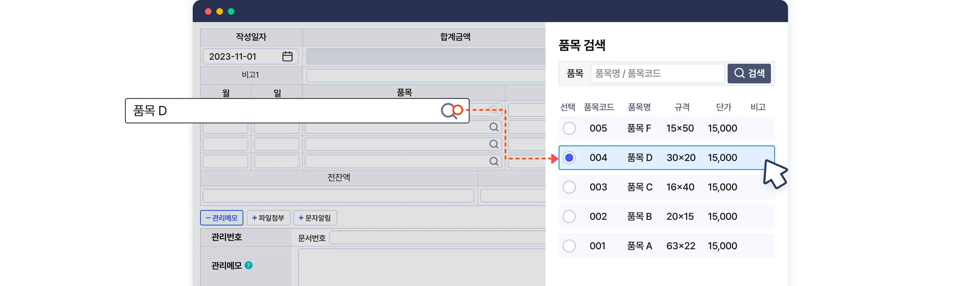980x286 pixels.
Task: Click the magnifier icon in the fourth 품목 row
Action: click(494, 162)
